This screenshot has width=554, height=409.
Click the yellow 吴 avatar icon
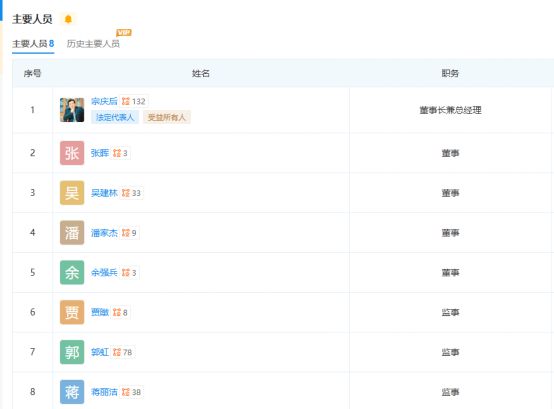[x=72, y=193]
